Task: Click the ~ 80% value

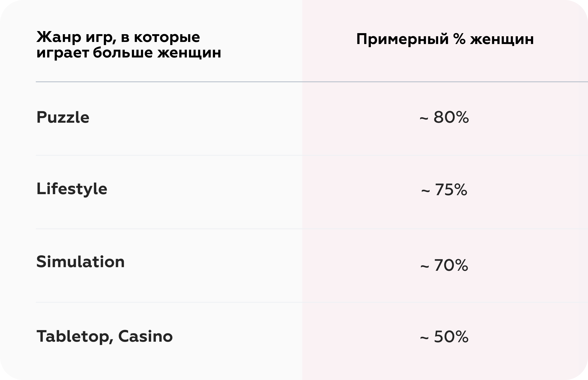Action: click(x=444, y=117)
